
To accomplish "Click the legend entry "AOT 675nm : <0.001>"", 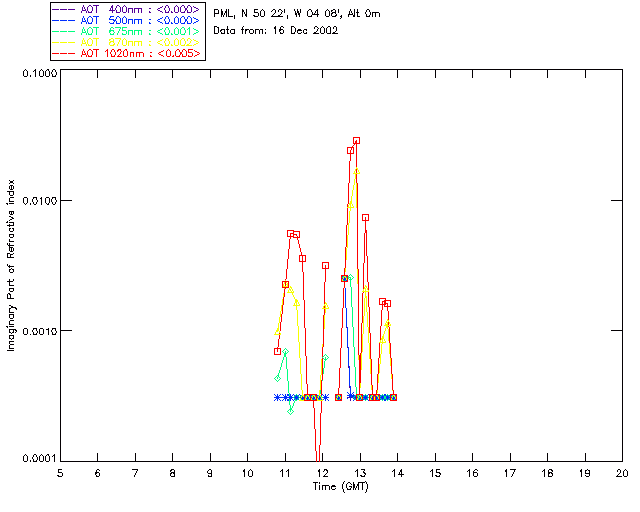I will click(126, 31).
